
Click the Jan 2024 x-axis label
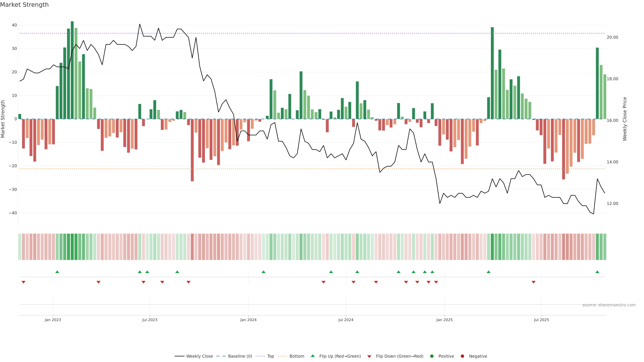(x=248, y=320)
